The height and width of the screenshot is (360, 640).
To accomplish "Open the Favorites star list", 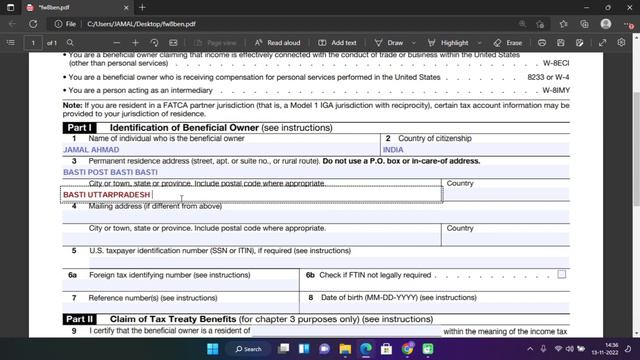I will [564, 24].
